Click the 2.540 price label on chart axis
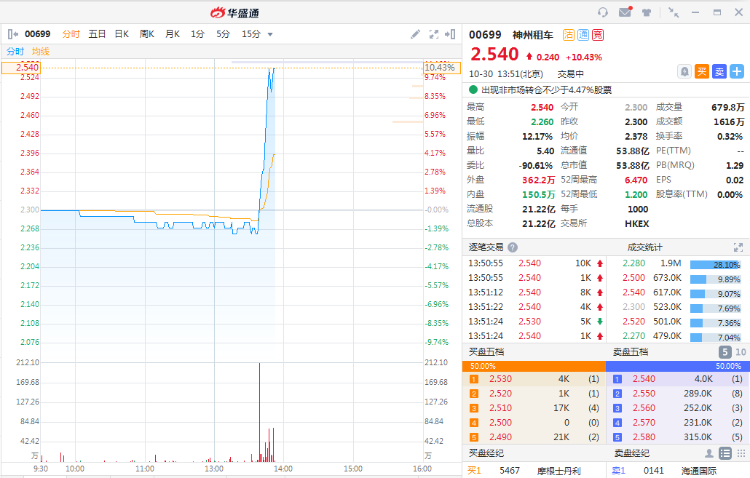Image resolution: width=750 pixels, height=478 pixels. [21, 68]
